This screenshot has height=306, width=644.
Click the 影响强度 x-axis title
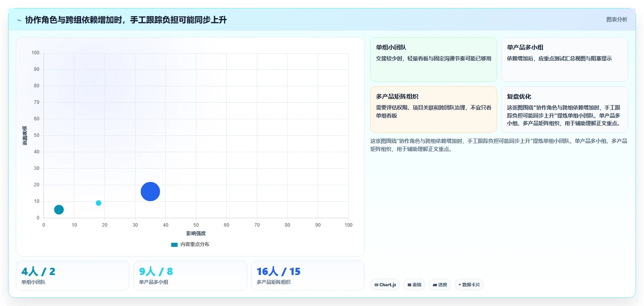click(x=196, y=234)
